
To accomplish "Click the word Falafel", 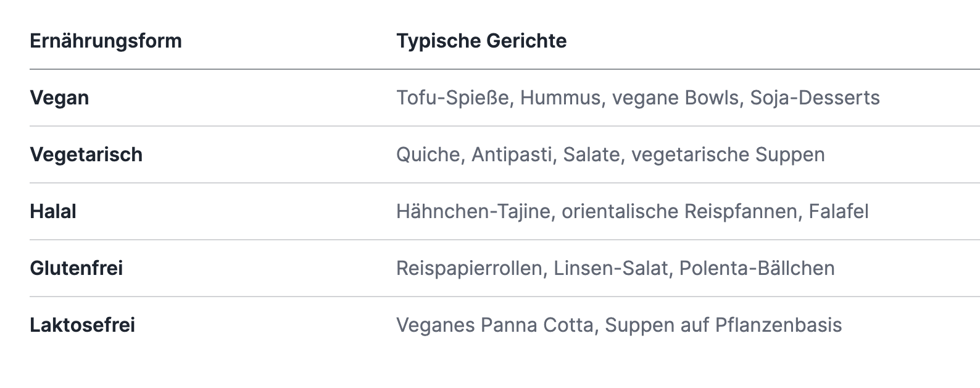I will pos(839,211).
